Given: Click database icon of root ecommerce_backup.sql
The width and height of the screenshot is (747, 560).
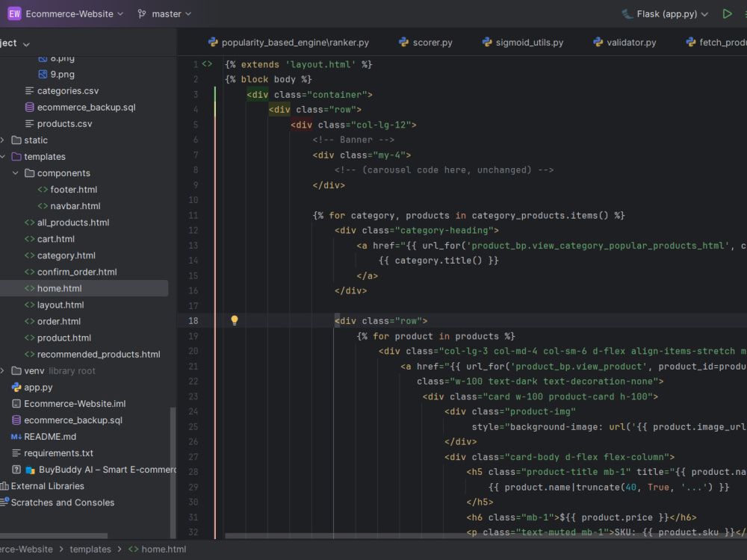Looking at the screenshot, I should [16, 420].
